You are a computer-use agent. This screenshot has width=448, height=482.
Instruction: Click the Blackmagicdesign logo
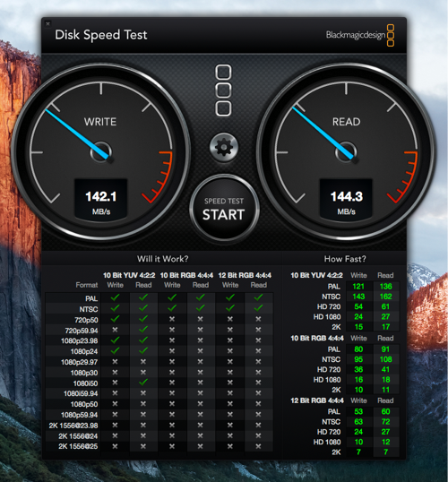360,35
